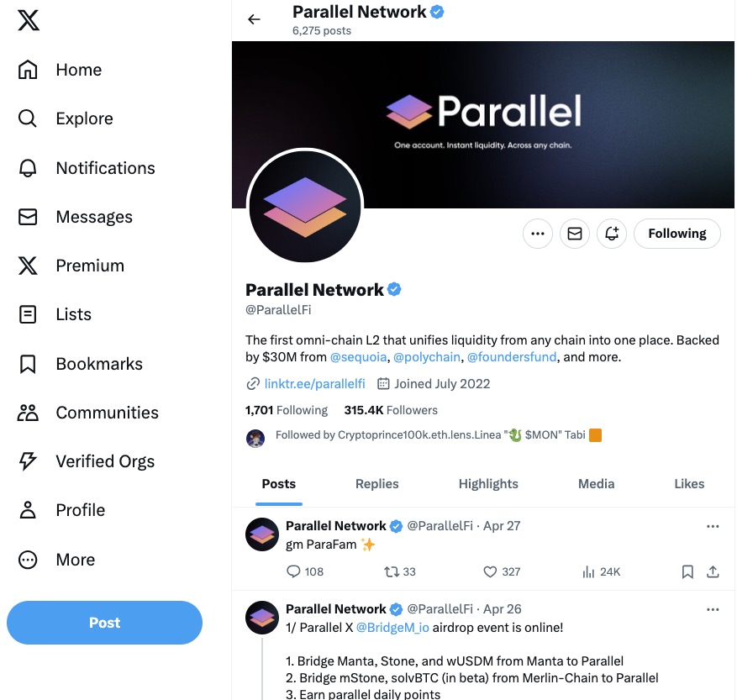Expand options on the Apr 27 post
The image size is (737, 700).
pyautogui.click(x=713, y=526)
